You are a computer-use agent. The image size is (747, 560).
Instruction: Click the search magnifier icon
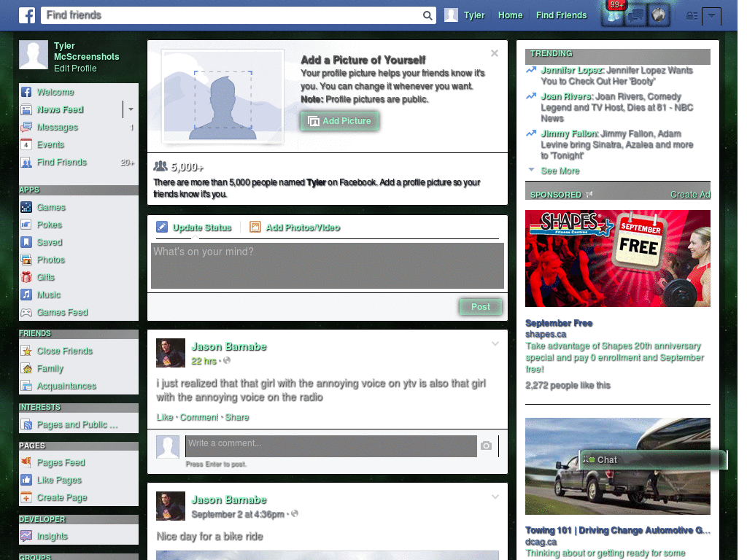click(x=427, y=15)
